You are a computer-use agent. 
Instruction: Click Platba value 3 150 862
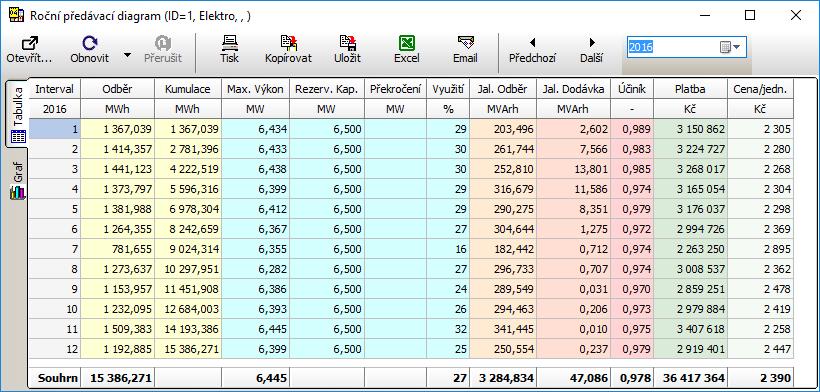coord(690,129)
